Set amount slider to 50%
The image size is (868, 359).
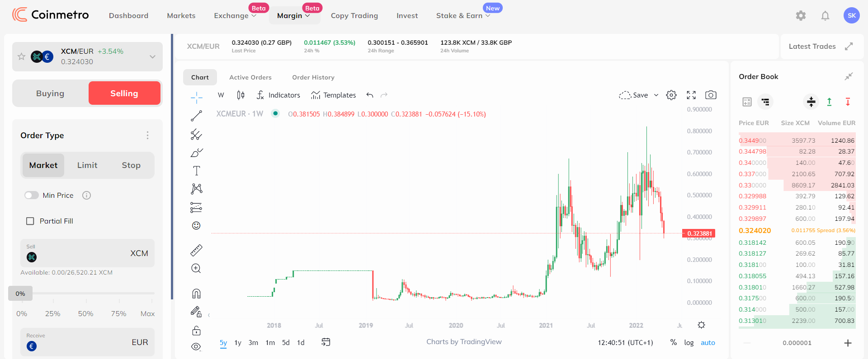(85, 313)
